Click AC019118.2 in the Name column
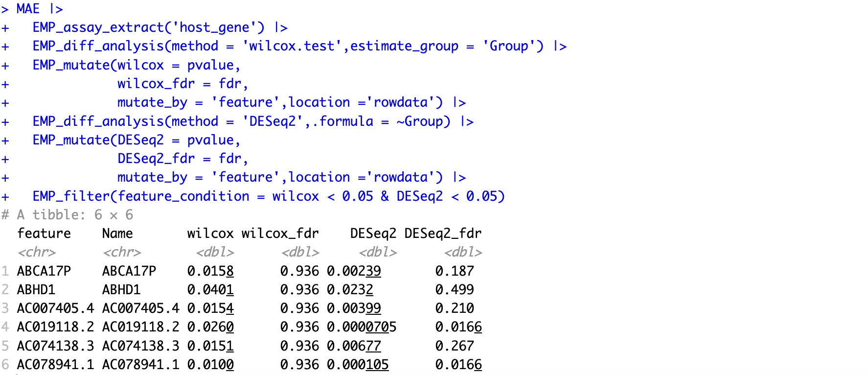868x375 pixels. pos(140,327)
